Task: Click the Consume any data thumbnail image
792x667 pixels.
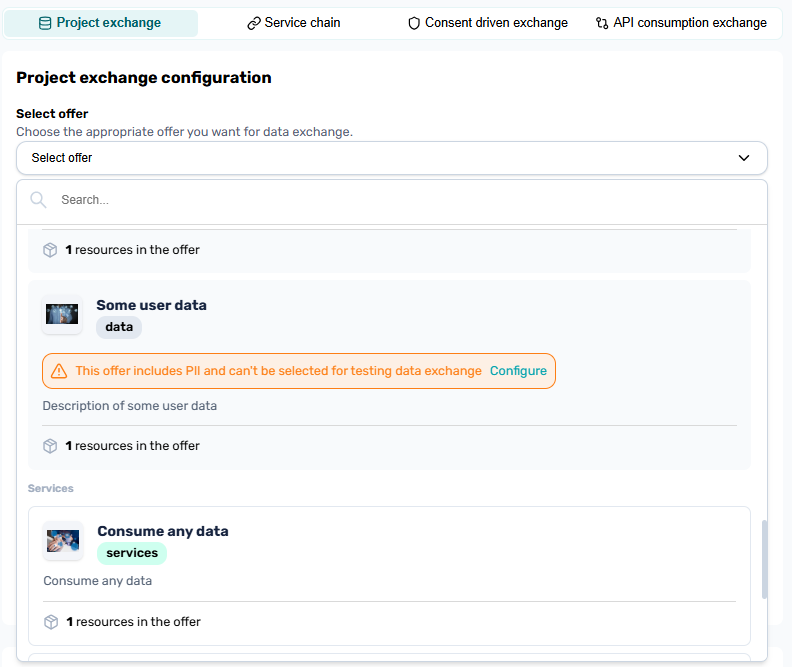Action: [63, 541]
